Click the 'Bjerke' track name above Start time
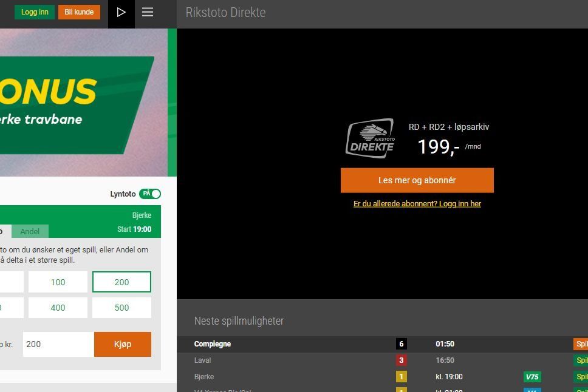This screenshot has height=392, width=588. pyautogui.click(x=142, y=215)
